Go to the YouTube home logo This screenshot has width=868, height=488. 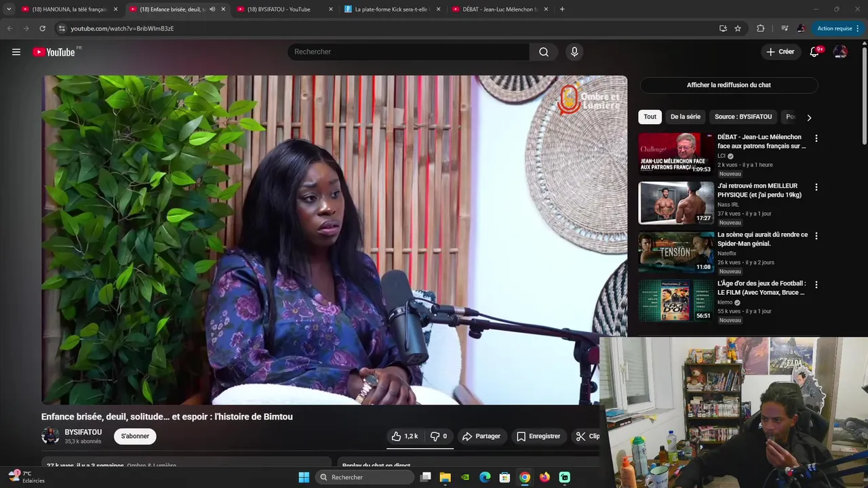point(54,52)
